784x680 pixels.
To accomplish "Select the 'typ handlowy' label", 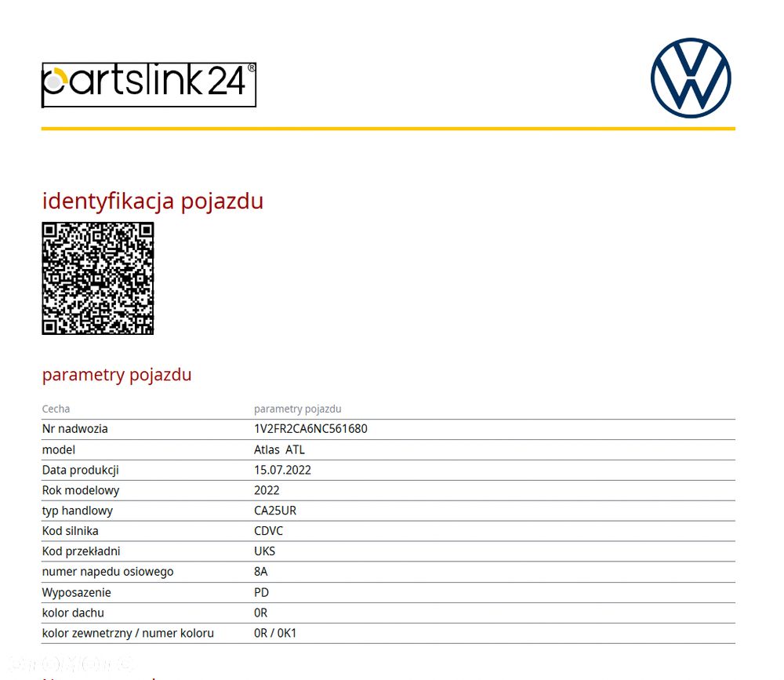I will coord(78,511).
